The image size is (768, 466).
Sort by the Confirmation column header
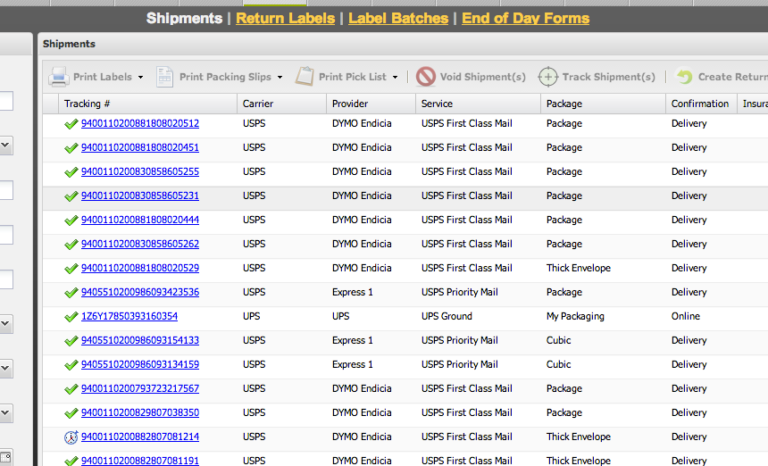[701, 104]
